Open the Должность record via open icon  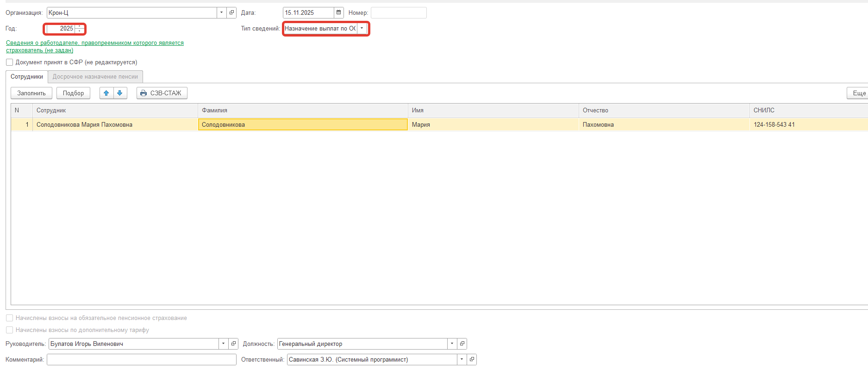tap(462, 344)
